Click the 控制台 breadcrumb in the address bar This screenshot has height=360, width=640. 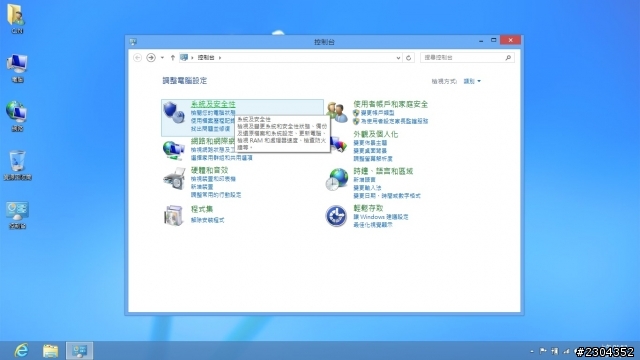[x=206, y=58]
